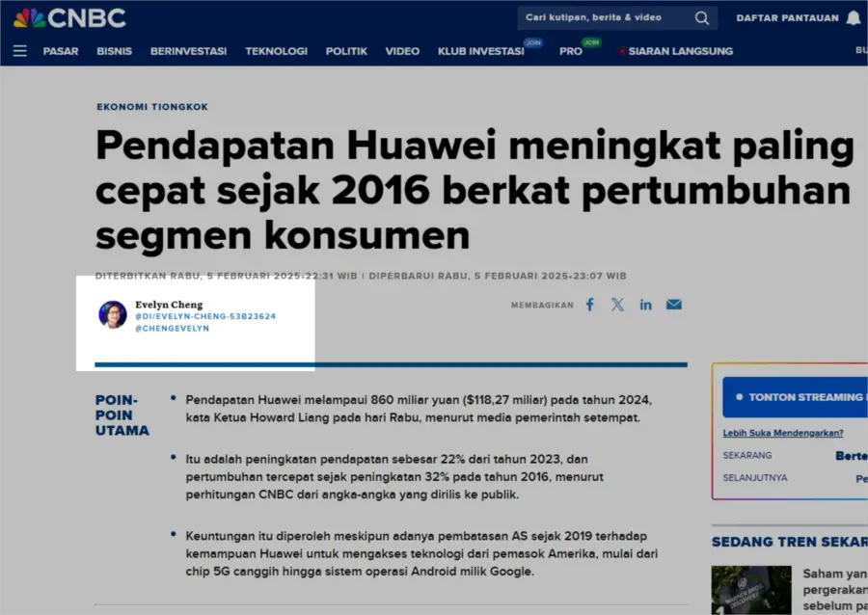Click the search magnifier icon

pos(701,18)
